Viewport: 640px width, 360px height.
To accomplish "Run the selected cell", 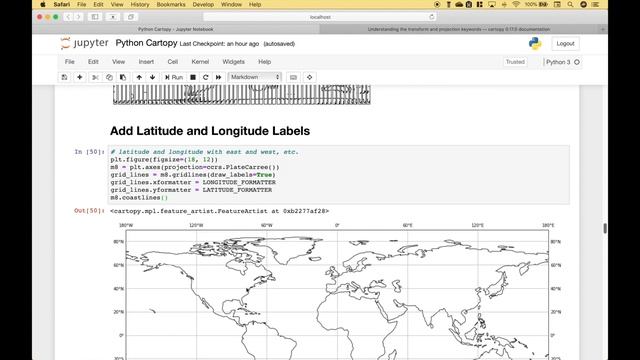I will [174, 77].
